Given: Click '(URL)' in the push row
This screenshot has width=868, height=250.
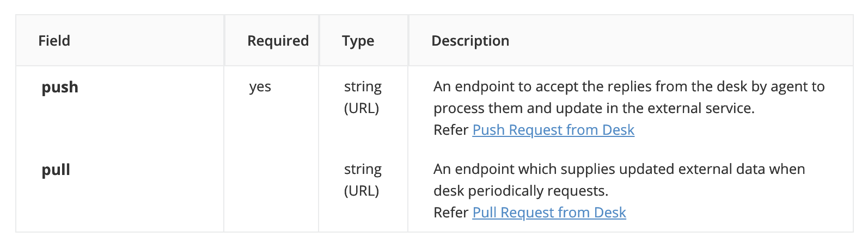Looking at the screenshot, I should click(x=361, y=108).
